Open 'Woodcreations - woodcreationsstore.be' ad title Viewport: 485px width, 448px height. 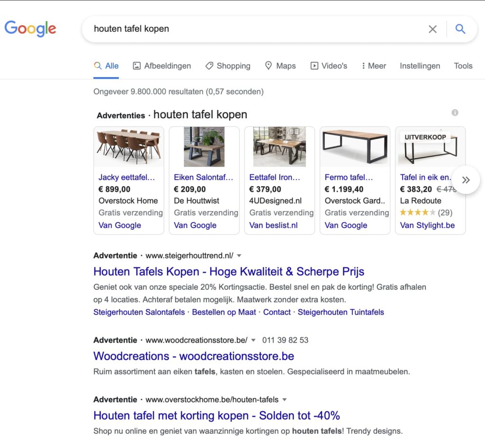tap(194, 356)
